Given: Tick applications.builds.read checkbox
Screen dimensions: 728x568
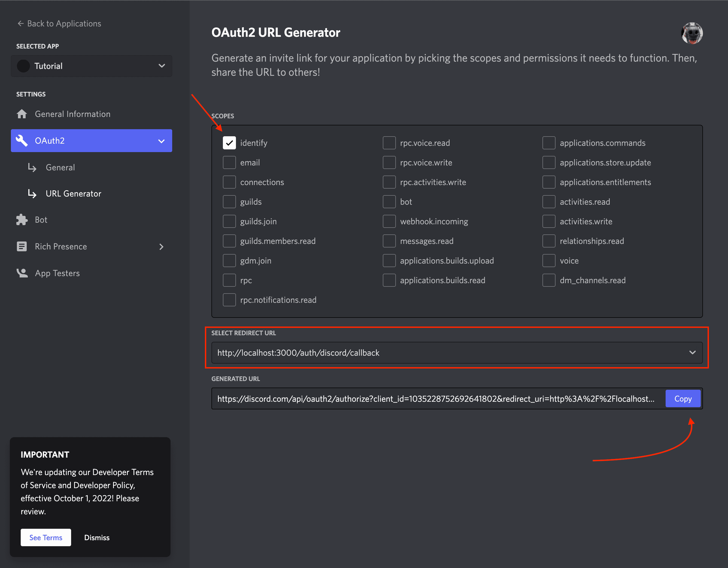Looking at the screenshot, I should (x=389, y=280).
